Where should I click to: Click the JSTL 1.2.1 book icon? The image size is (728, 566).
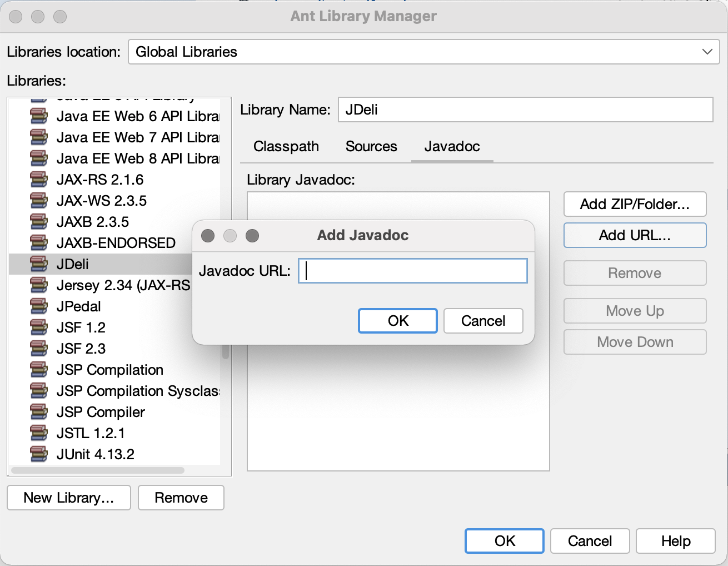pyautogui.click(x=39, y=433)
